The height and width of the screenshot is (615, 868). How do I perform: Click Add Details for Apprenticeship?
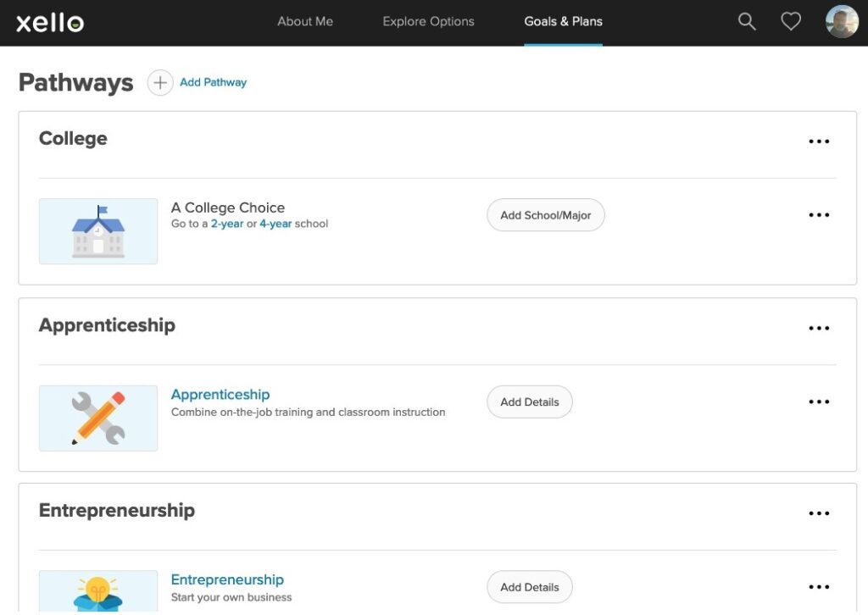click(529, 402)
